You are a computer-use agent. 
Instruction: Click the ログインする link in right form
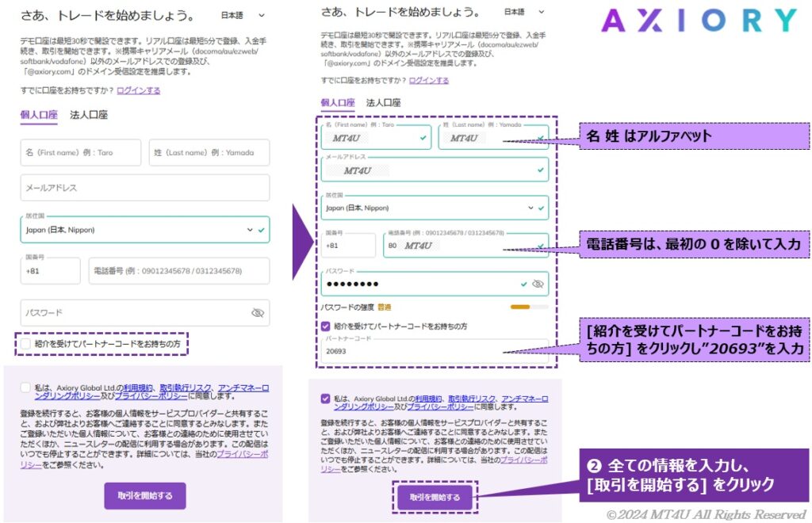tap(429, 81)
